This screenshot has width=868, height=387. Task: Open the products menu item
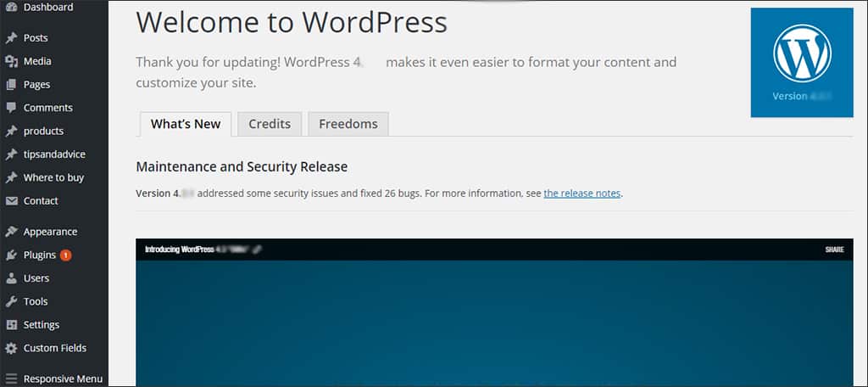coord(43,132)
